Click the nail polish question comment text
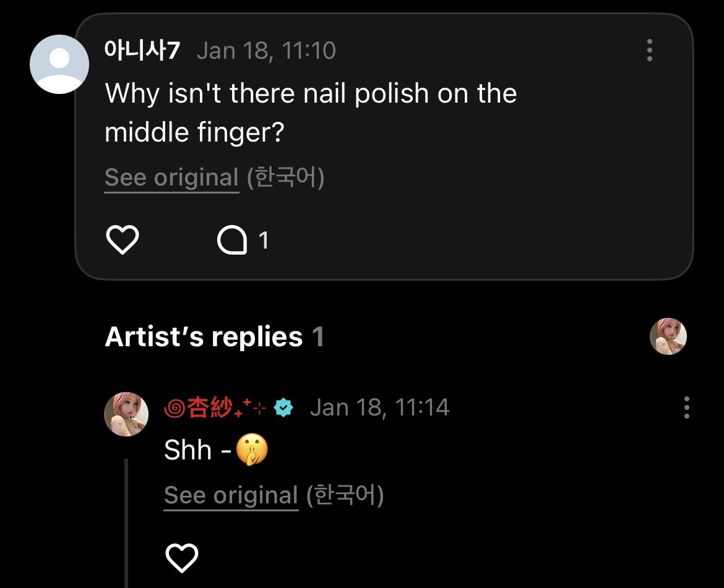Viewport: 724px width, 588px height. click(311, 113)
